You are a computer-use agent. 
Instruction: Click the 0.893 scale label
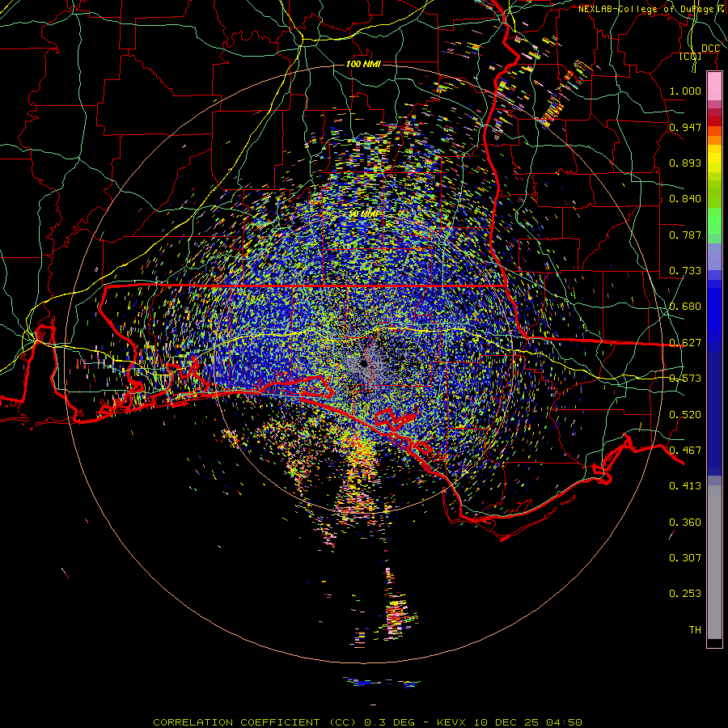coord(685,163)
